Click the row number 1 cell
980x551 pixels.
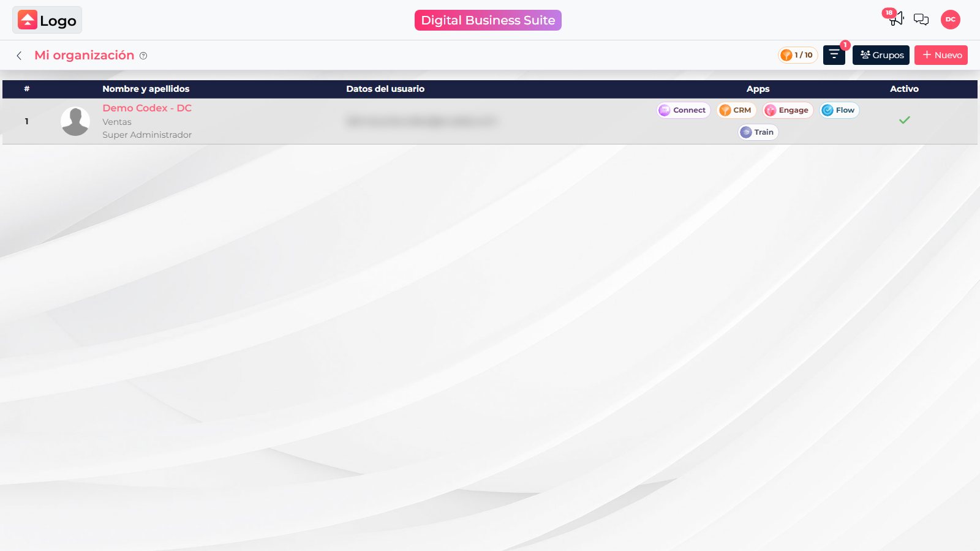tap(26, 121)
